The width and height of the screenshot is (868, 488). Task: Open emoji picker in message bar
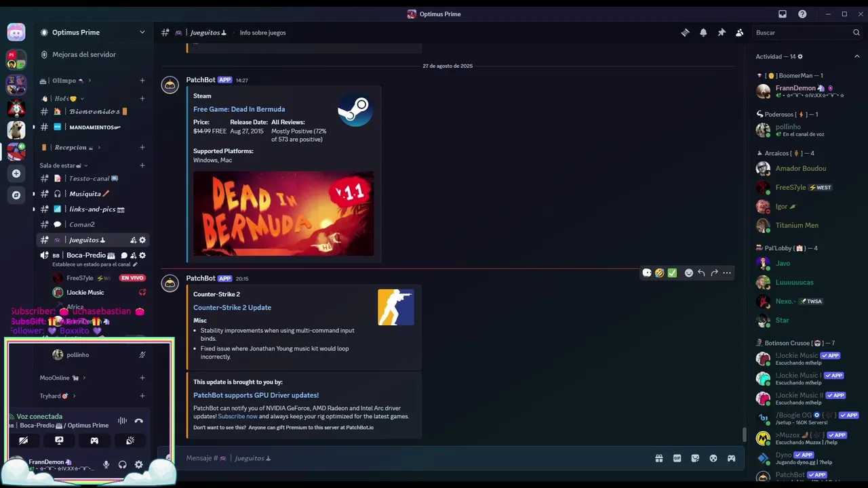click(x=713, y=458)
